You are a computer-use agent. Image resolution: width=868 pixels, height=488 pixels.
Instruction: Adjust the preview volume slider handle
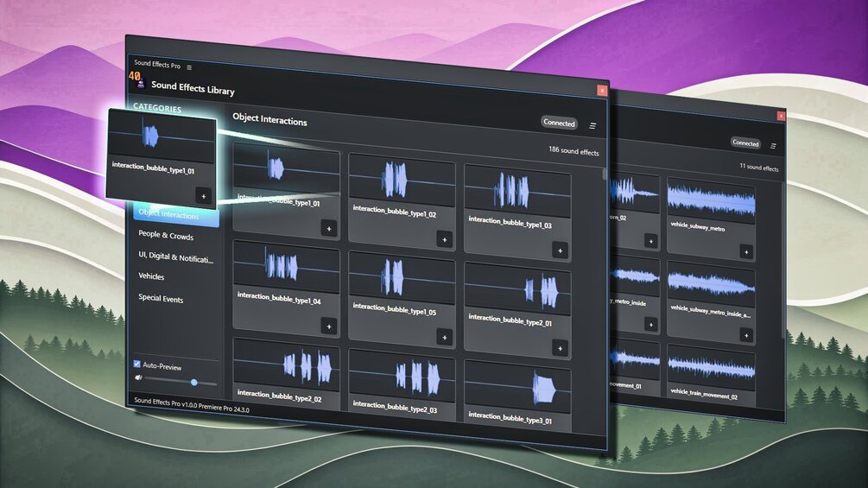tap(193, 383)
